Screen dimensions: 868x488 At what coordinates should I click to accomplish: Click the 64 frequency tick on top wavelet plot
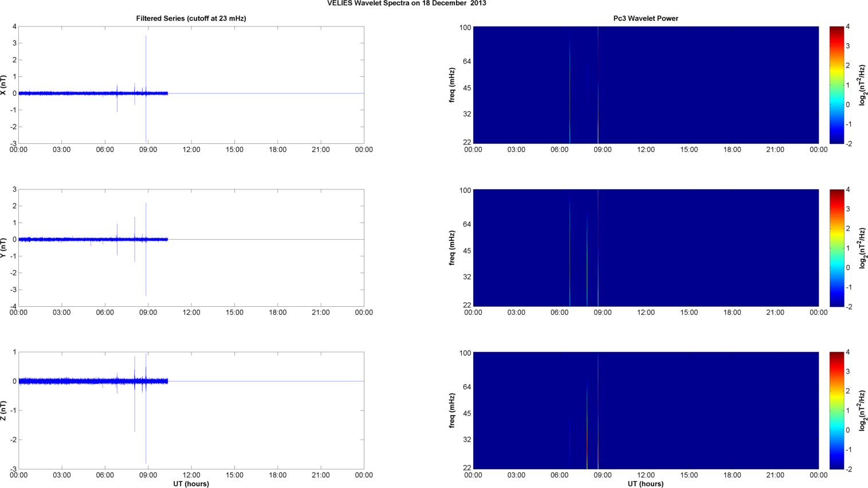[x=467, y=61]
